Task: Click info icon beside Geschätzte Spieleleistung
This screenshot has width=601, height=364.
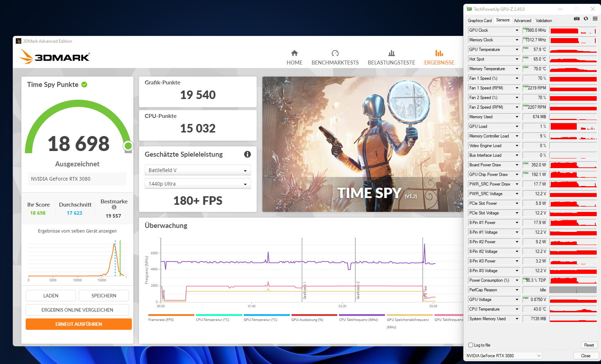Action: click(247, 154)
